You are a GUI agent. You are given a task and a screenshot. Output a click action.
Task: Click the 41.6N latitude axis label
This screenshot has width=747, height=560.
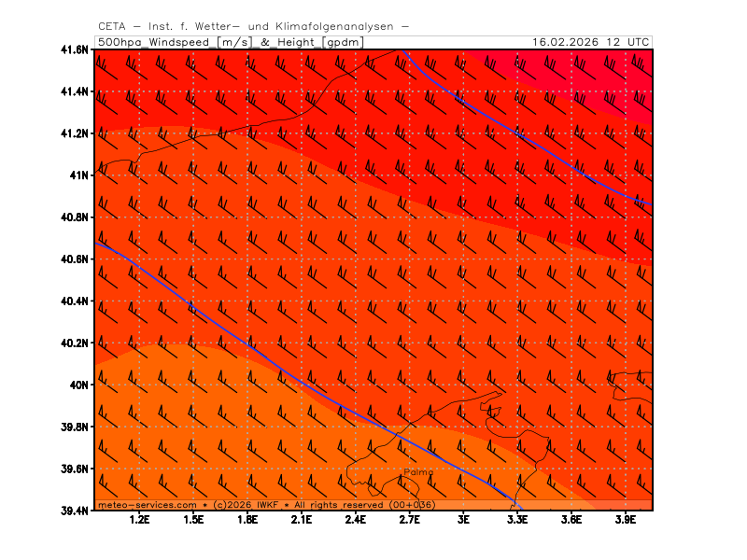(x=75, y=49)
